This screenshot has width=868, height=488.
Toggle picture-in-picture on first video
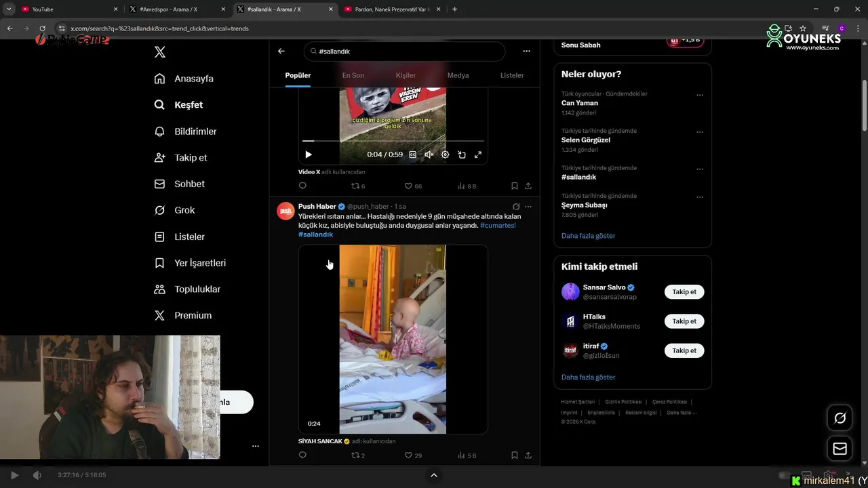point(462,155)
